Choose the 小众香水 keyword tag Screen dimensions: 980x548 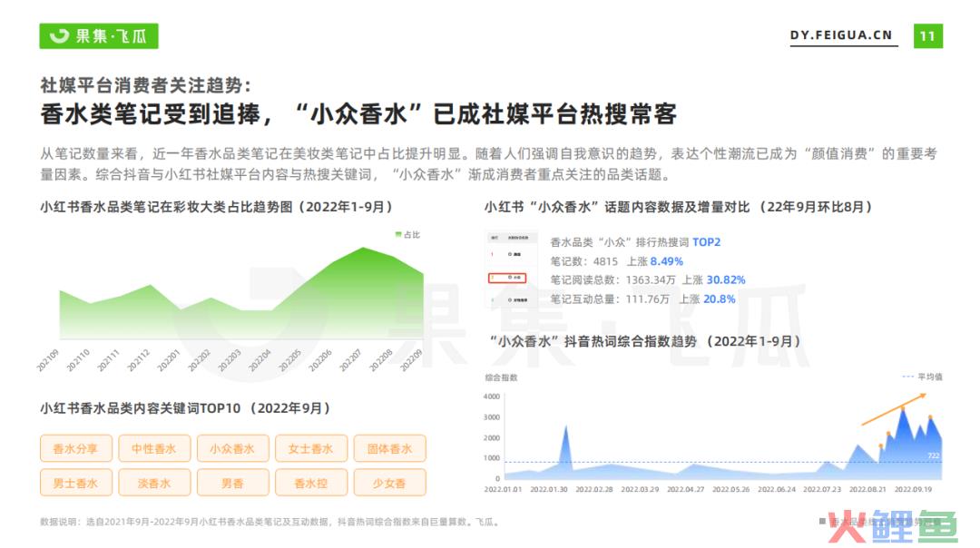coord(232,448)
